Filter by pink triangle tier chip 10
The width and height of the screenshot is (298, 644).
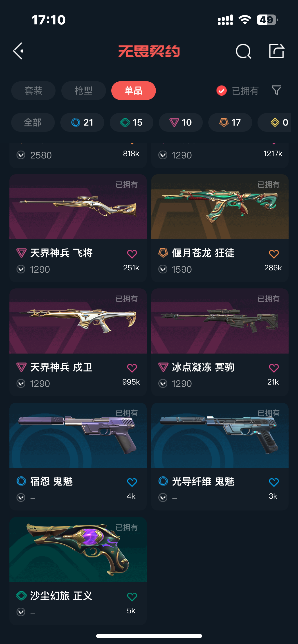click(181, 122)
